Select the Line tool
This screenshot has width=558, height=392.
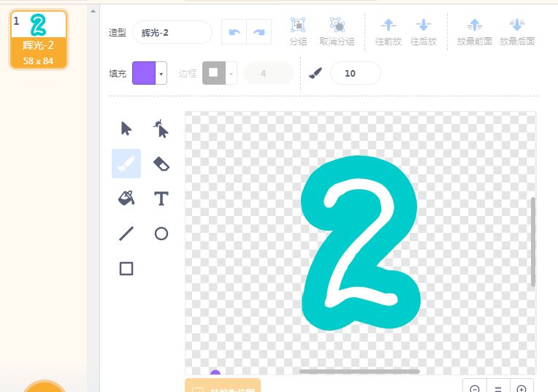coord(126,234)
